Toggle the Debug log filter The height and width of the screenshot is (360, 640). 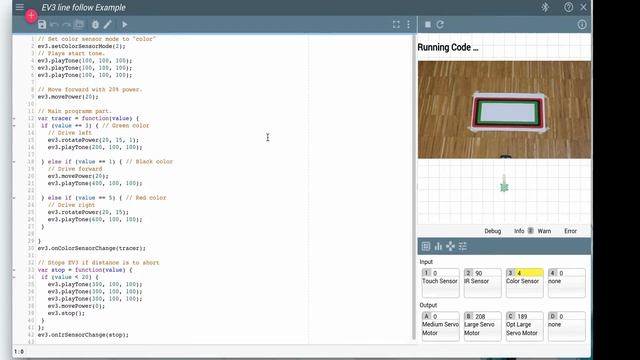point(493,231)
